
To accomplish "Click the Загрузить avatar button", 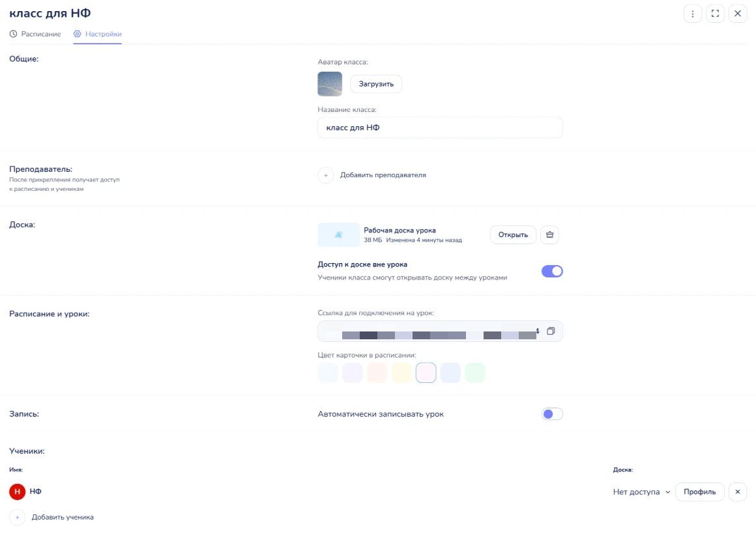I will tap(376, 84).
